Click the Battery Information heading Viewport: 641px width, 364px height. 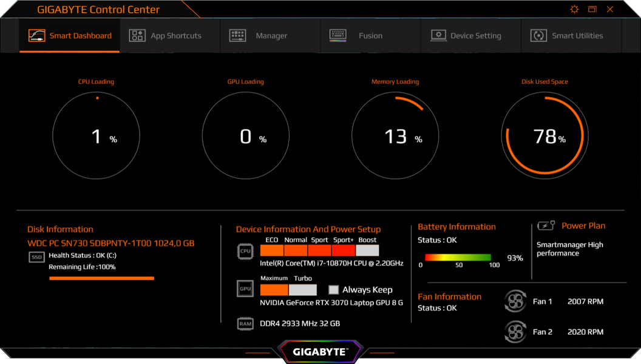[x=456, y=227]
